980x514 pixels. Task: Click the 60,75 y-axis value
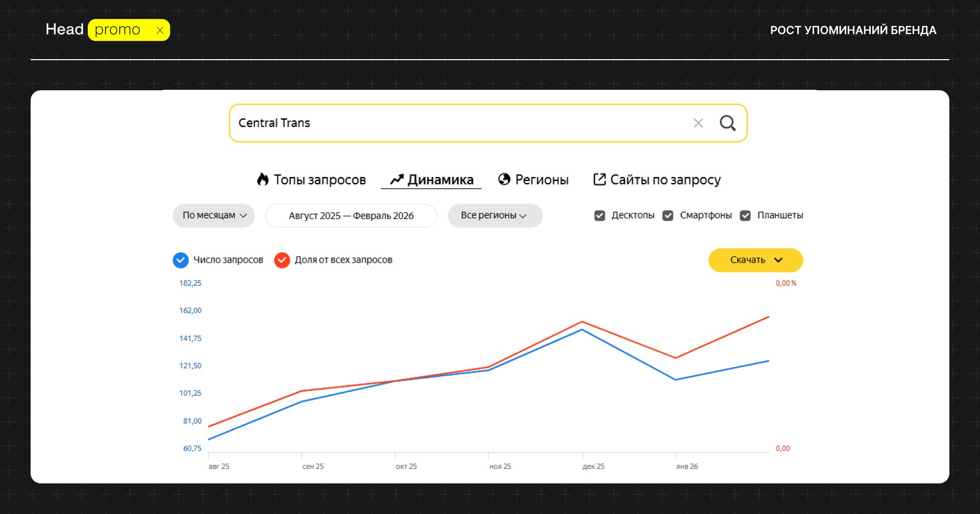[192, 449]
